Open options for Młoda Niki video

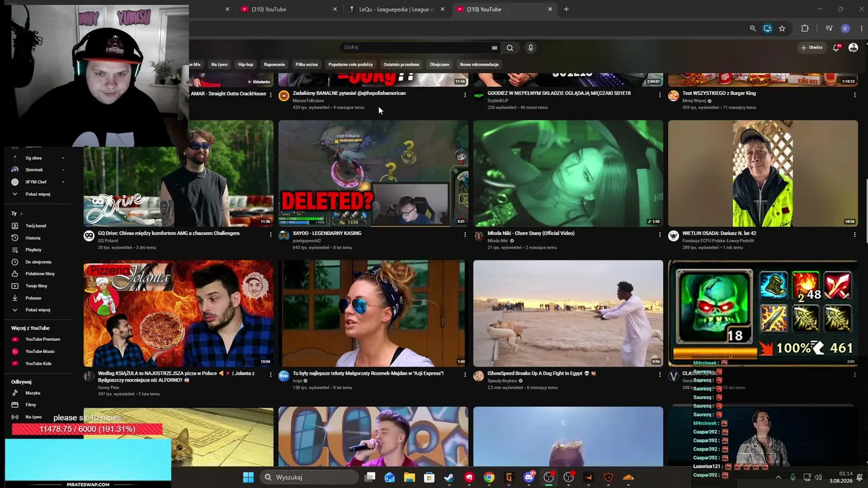[660, 235]
